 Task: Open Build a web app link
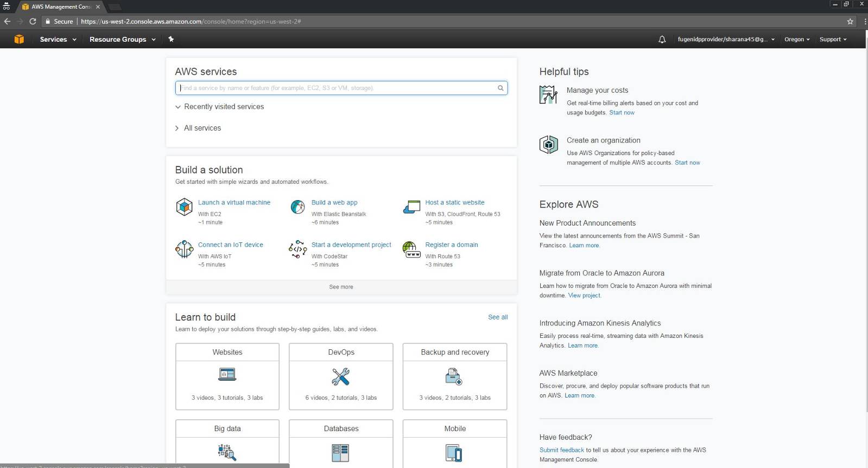334,202
